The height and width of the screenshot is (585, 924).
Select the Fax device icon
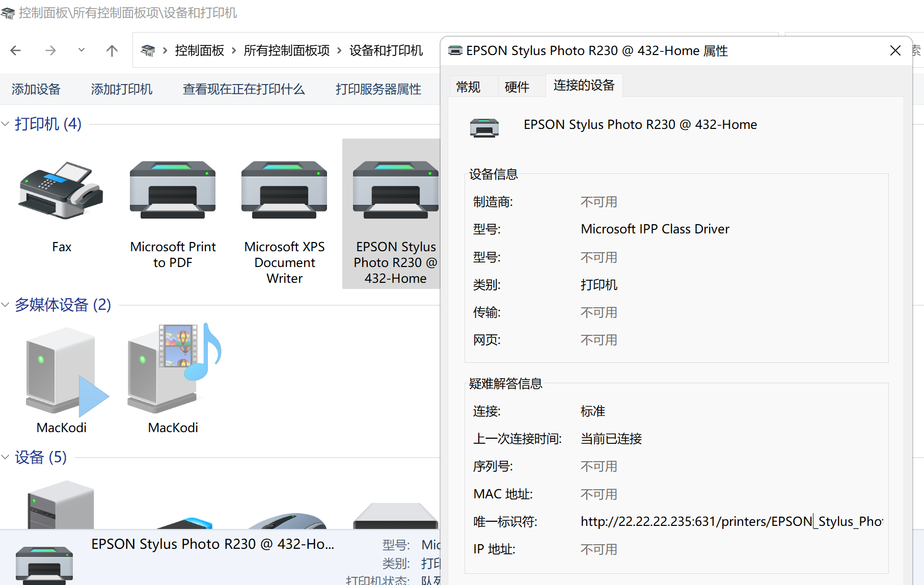62,191
